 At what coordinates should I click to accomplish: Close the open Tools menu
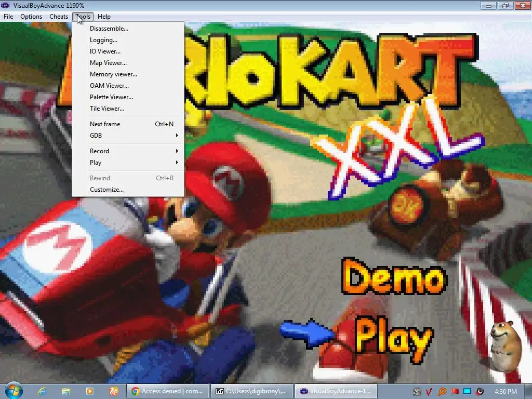click(83, 17)
